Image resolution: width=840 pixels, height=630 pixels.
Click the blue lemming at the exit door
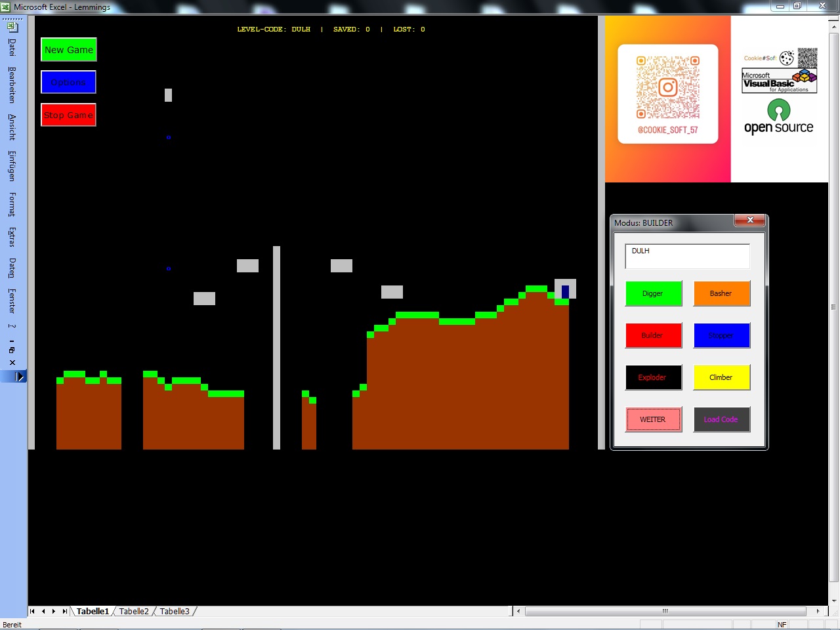point(565,291)
